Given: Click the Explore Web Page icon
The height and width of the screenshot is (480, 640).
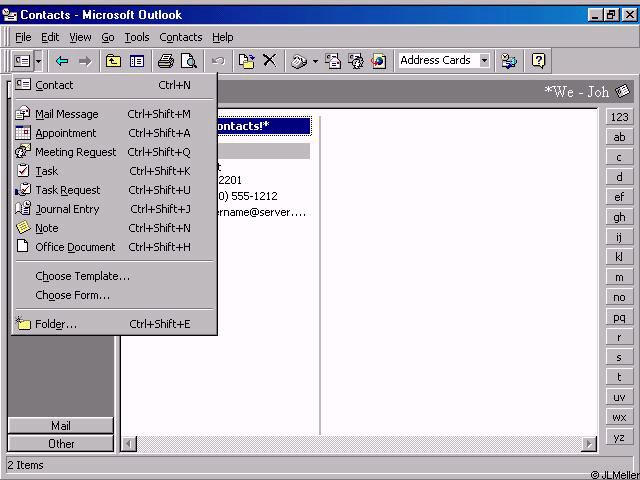Looking at the screenshot, I should [x=379, y=61].
